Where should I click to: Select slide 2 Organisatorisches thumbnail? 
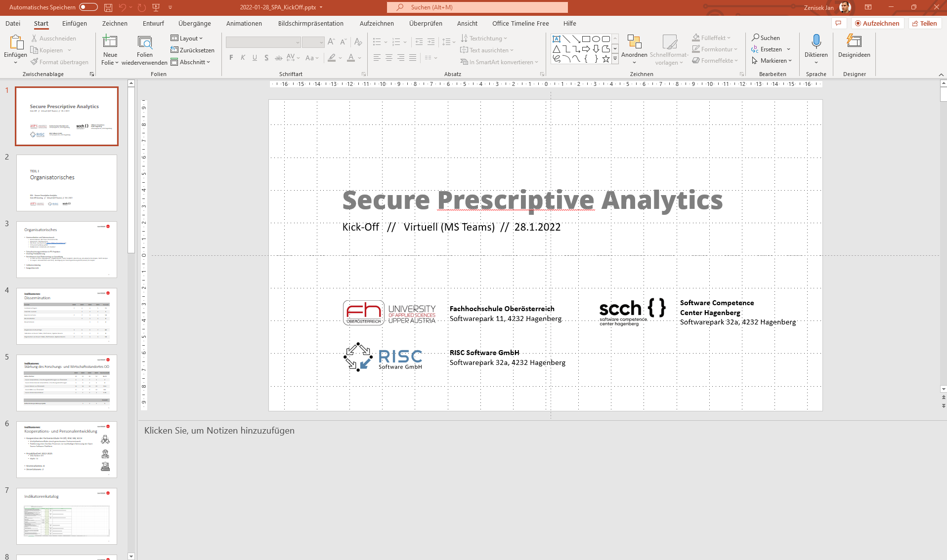[67, 183]
